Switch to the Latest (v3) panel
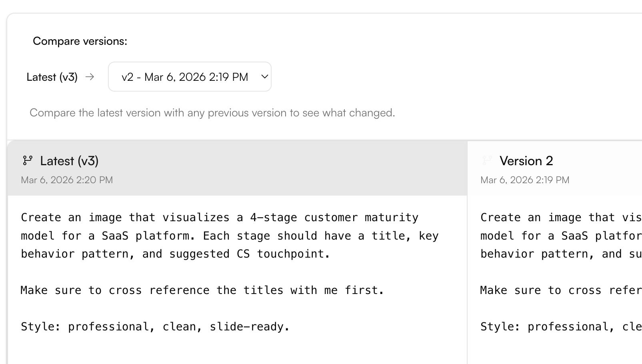642x364 pixels. 69,161
